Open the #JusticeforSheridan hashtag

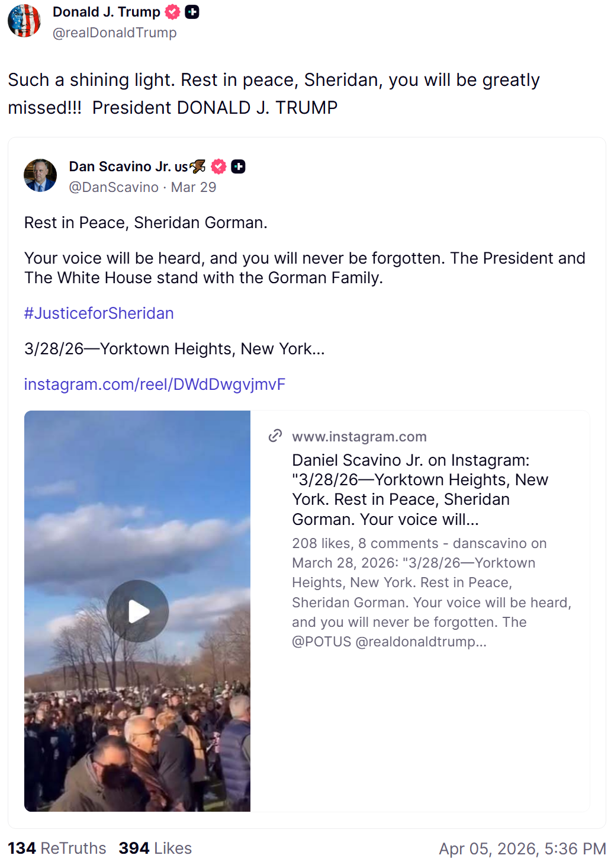click(99, 313)
